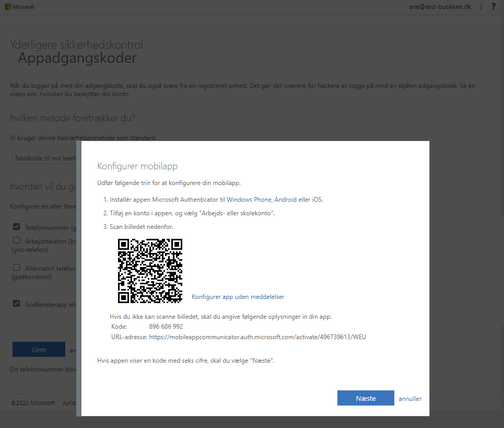Enable the Alternativt telefon checkbox
This screenshot has width=504, height=428.
pyautogui.click(x=17, y=268)
